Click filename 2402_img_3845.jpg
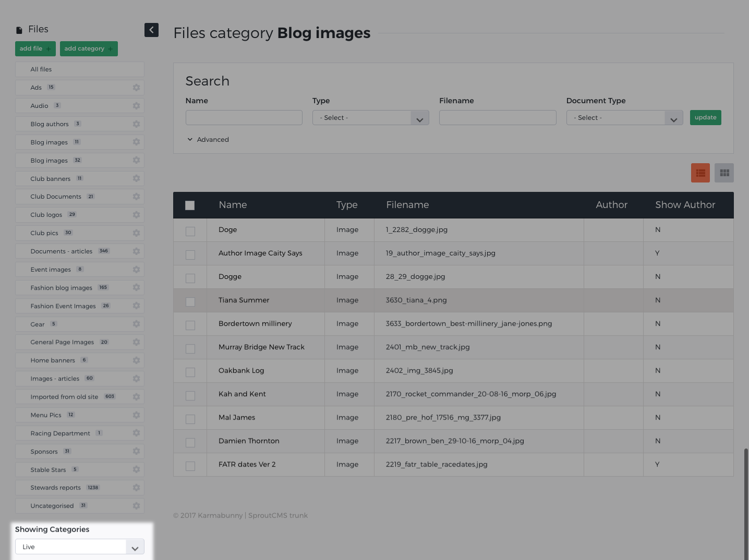 point(419,371)
